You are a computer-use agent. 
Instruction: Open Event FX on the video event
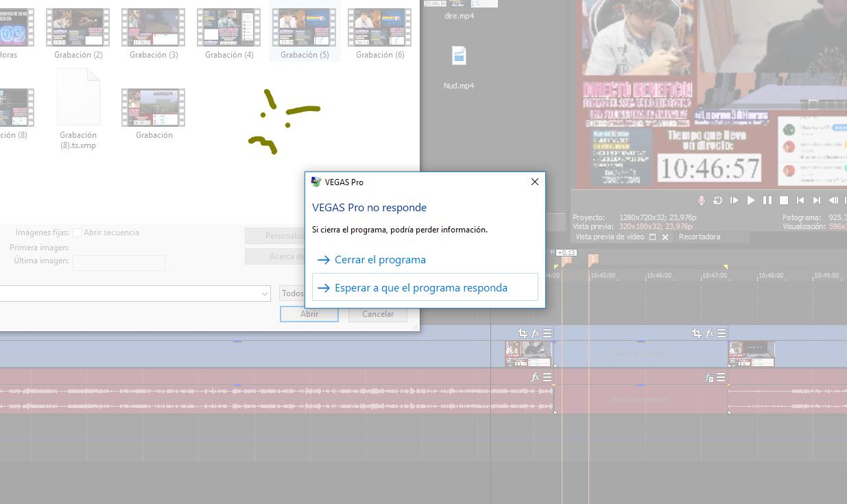point(535,333)
